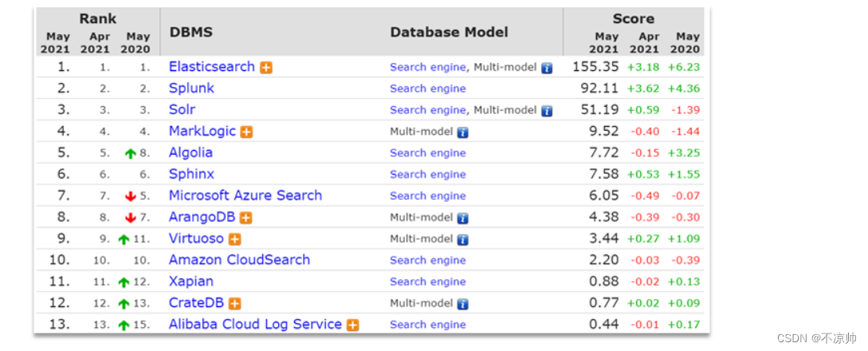Click the Multi-model info icon in MarkLogic row
The height and width of the screenshot is (351, 868).
point(463,132)
